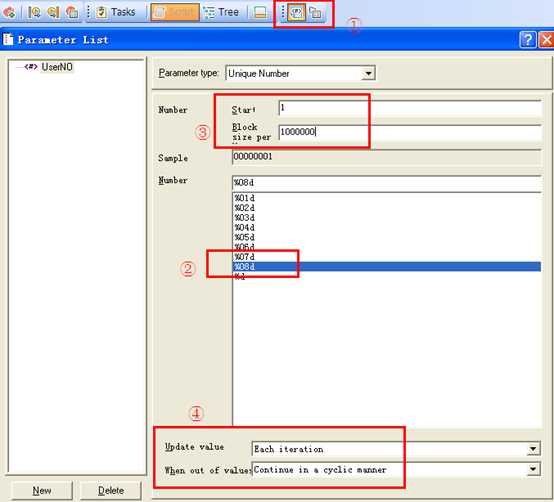Screen dimensions: 554x502
Task: Switch to Tree view
Action: tap(222, 12)
